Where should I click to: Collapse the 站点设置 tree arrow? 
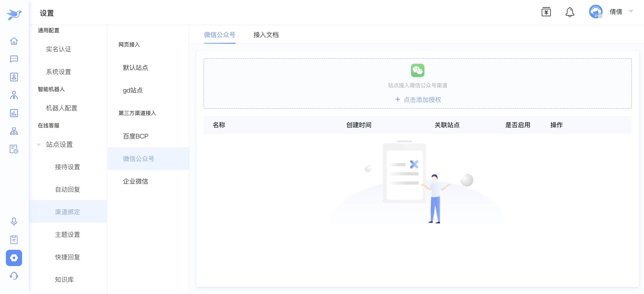pos(39,145)
